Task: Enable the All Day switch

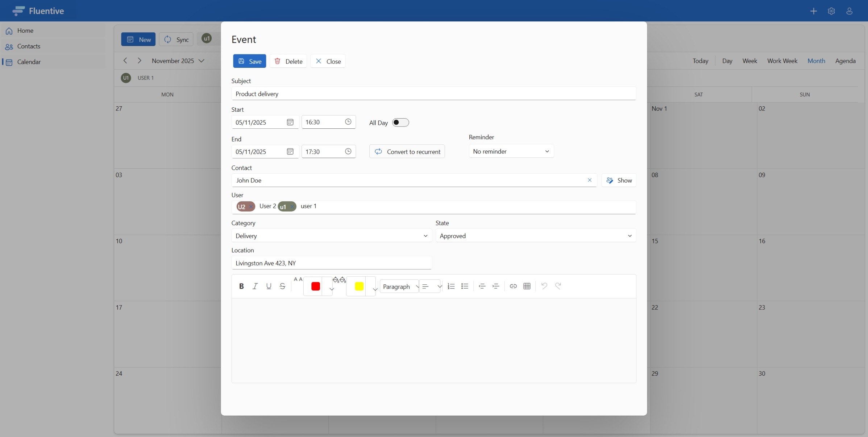Action: [x=400, y=123]
